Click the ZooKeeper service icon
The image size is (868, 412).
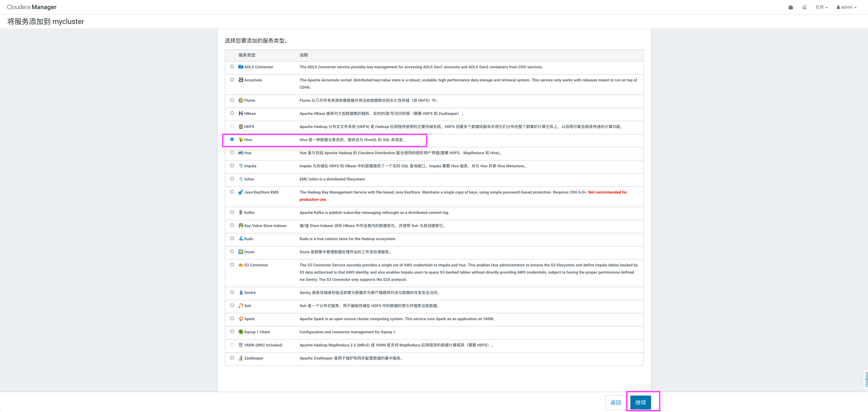[241, 358]
